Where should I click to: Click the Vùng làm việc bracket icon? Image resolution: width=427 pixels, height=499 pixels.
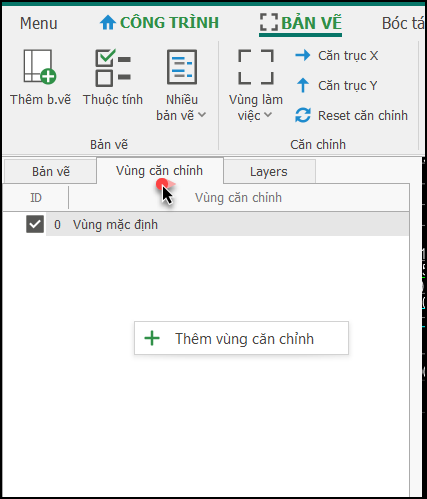click(x=256, y=67)
